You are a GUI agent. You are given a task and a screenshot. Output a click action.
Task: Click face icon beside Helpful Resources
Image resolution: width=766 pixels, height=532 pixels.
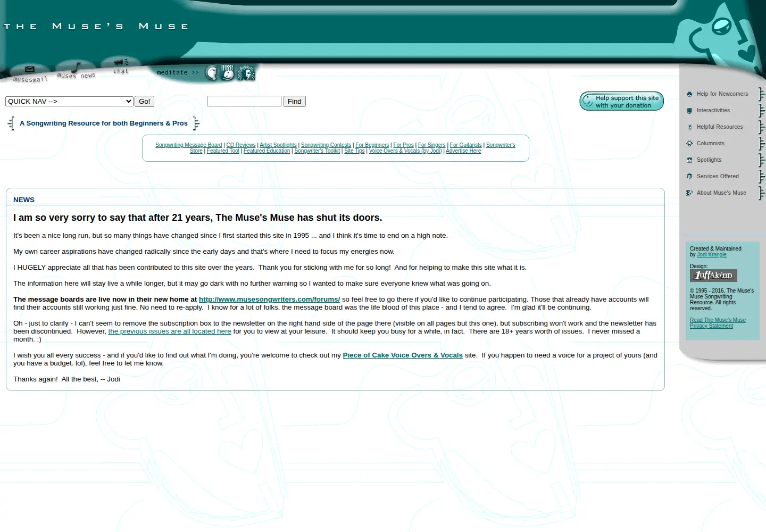coord(689,127)
